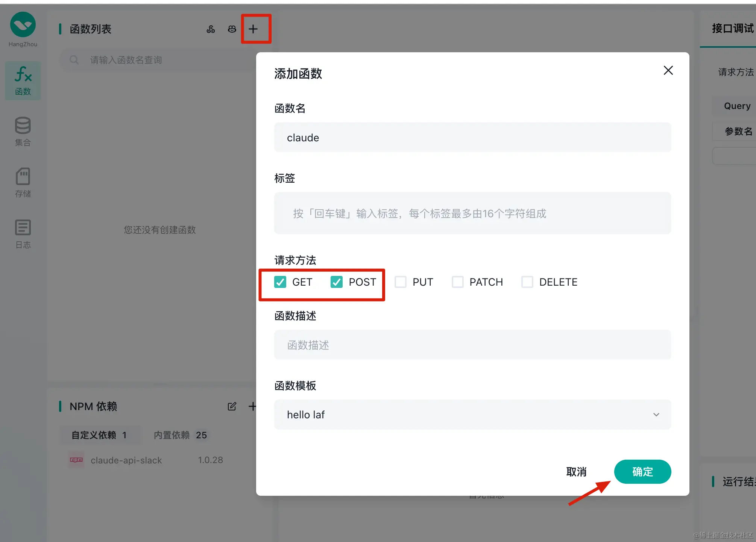Click the 取消 cancel button
Viewport: 756px width, 542px height.
[x=576, y=472]
